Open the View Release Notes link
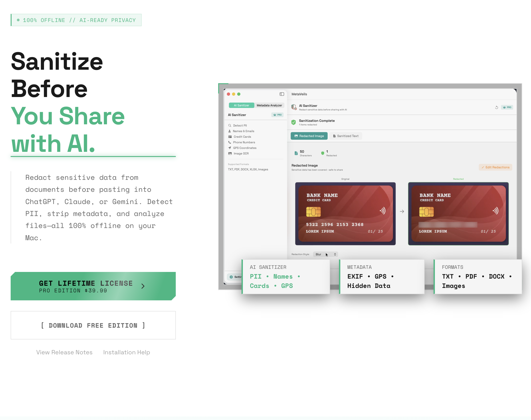The height and width of the screenshot is (420, 531). 64,352
